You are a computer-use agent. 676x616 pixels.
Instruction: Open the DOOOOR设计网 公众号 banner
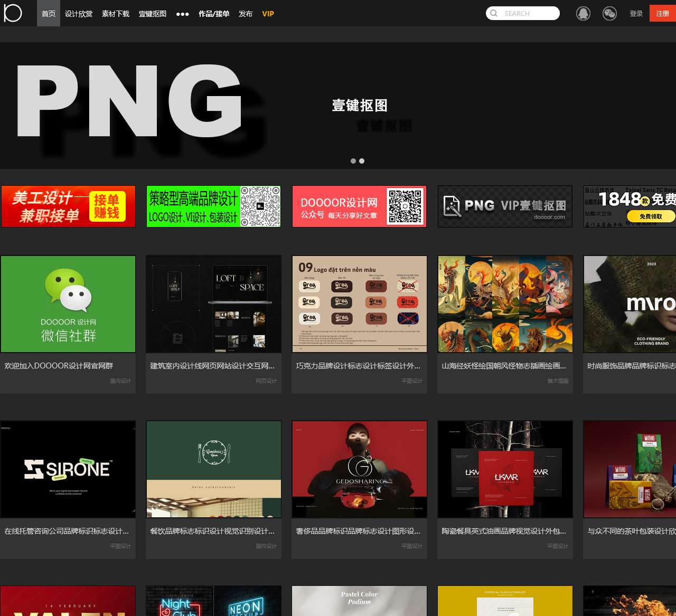pos(359,206)
